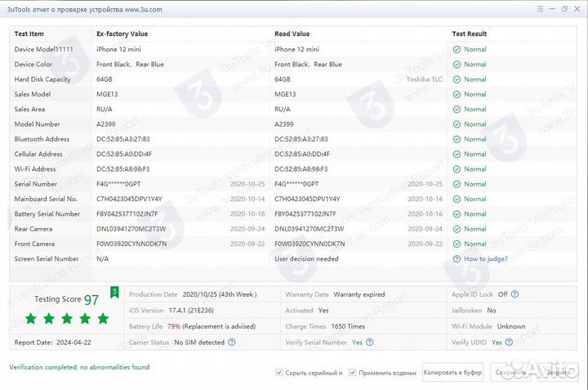Screen dimensions: 588x390
Task: Click the green check icon for Rear Camera
Action: 457,229
